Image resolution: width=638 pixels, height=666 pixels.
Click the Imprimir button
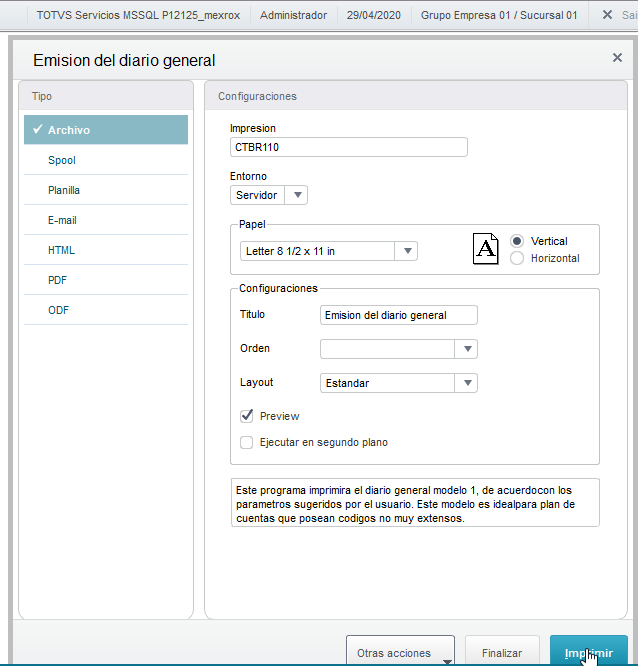(x=589, y=651)
